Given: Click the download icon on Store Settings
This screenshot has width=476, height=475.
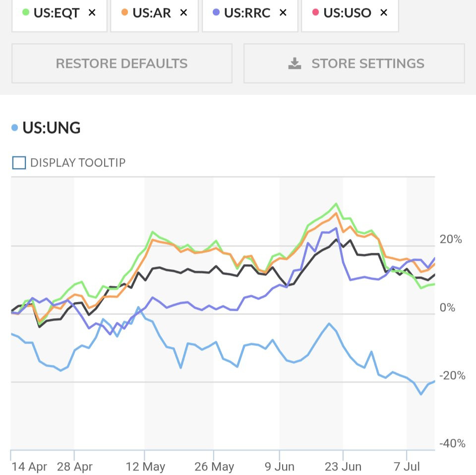Looking at the screenshot, I should tap(295, 63).
